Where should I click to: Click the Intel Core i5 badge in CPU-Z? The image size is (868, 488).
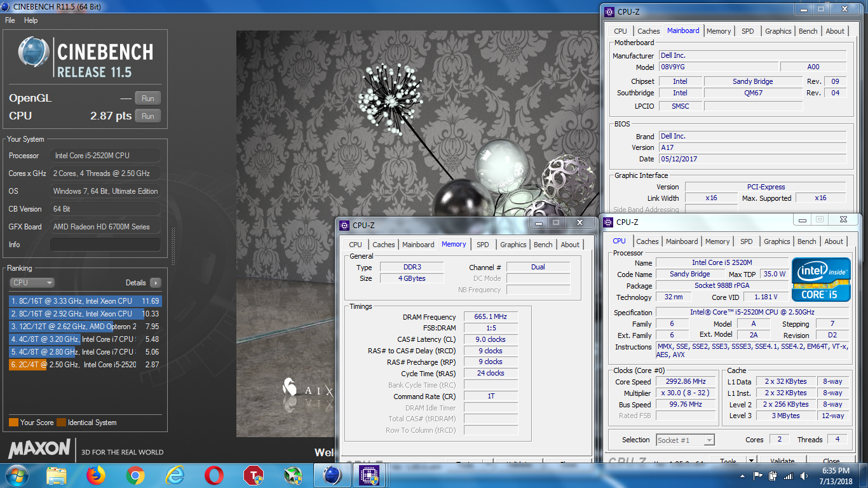pyautogui.click(x=821, y=280)
